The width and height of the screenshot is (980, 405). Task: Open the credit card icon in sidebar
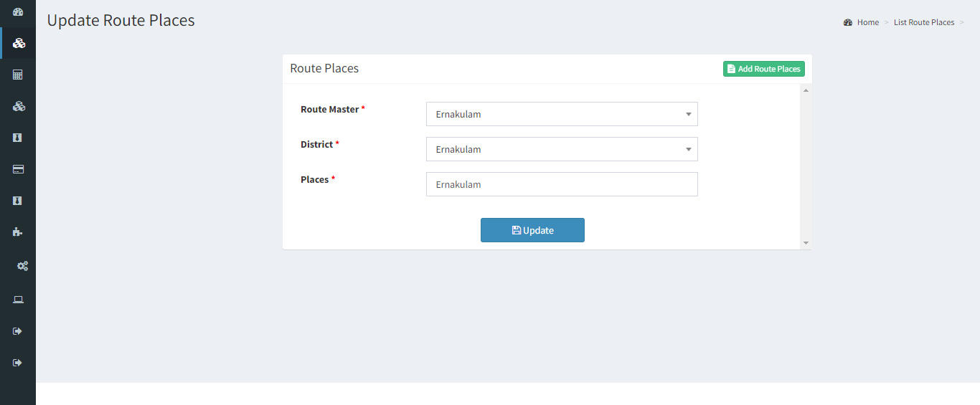pos(18,169)
